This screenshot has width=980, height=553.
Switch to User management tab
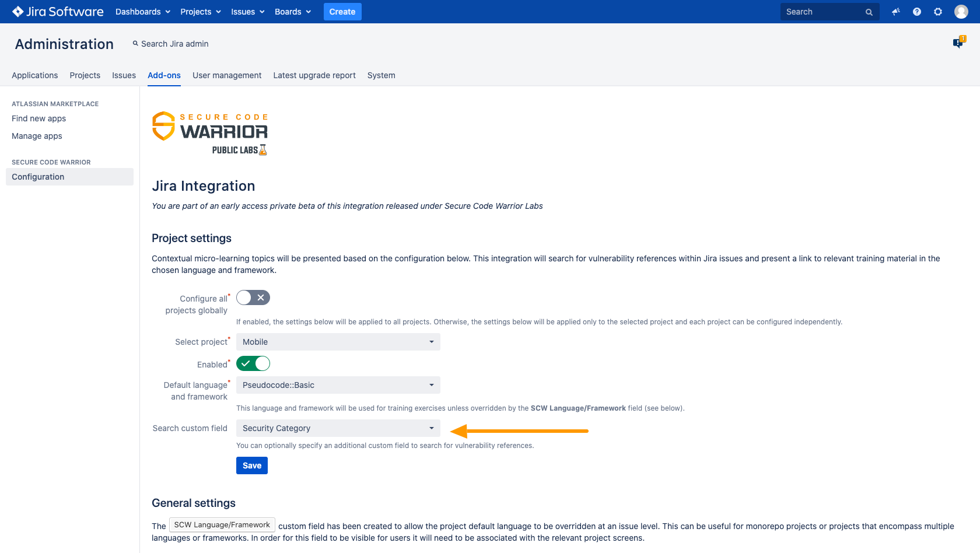pyautogui.click(x=227, y=75)
